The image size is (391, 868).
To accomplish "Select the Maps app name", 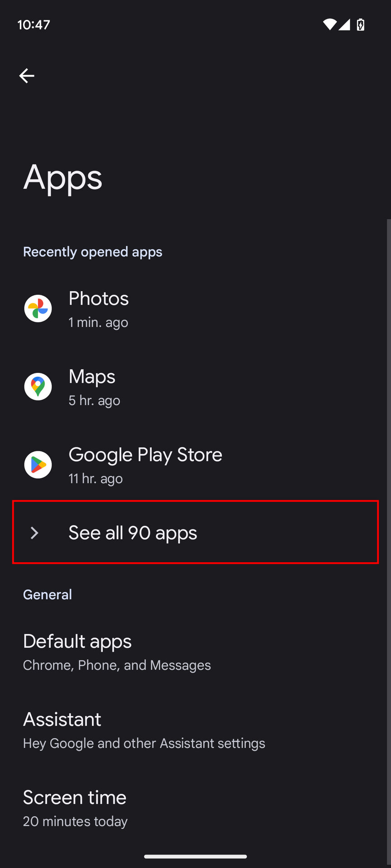I will click(x=92, y=377).
